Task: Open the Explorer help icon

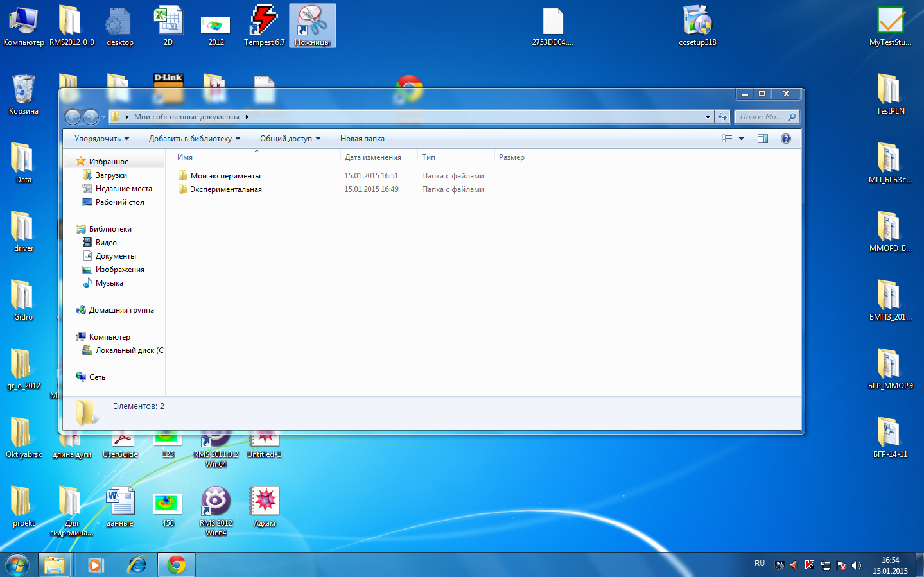Action: tap(785, 139)
